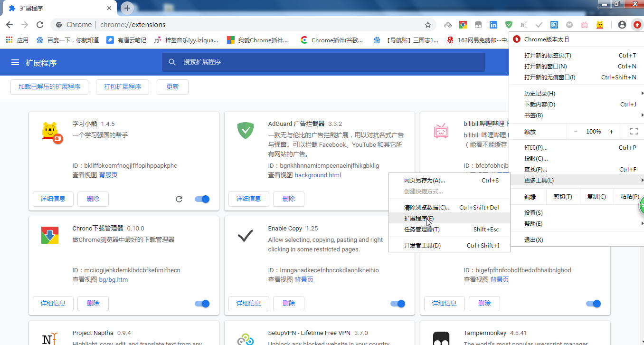The width and height of the screenshot is (644, 345).
Task: Open the user profile avatar icon
Action: tap(622, 25)
